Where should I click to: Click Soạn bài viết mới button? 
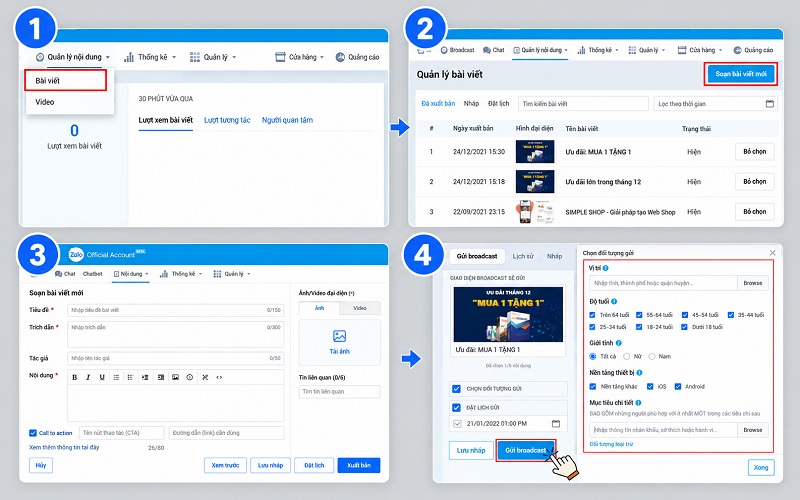pos(741,74)
